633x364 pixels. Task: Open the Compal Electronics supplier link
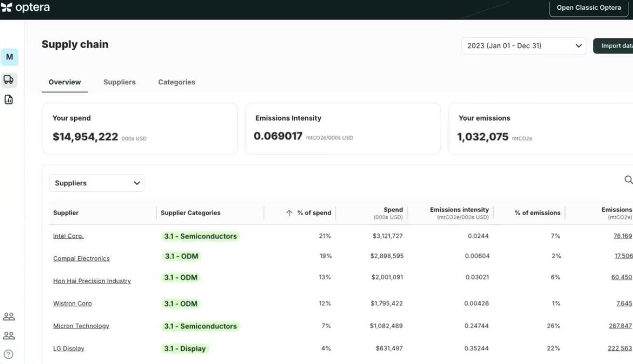[81, 258]
